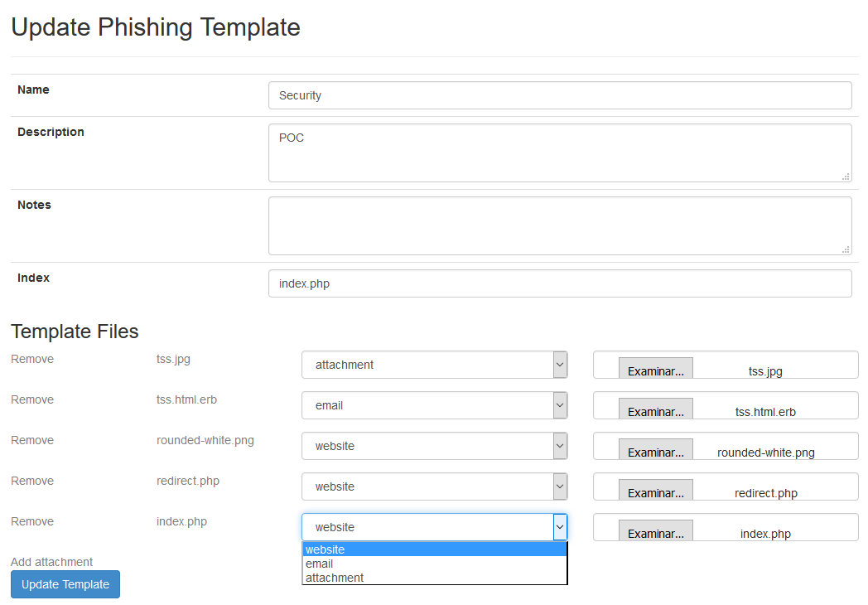Image resolution: width=868 pixels, height=605 pixels.
Task: Open the type dropdown for tss.jpg
Action: coord(434,365)
